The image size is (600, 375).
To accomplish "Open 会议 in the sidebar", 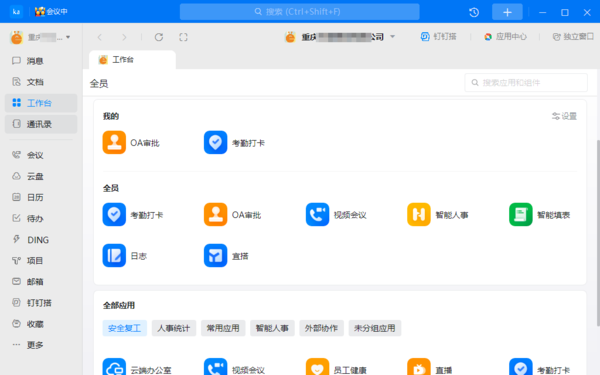I will 41,155.
